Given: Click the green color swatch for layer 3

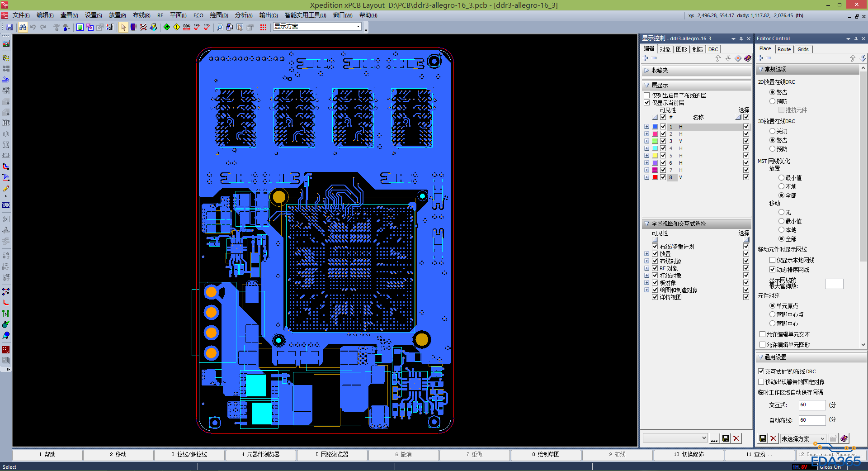Looking at the screenshot, I should [655, 141].
